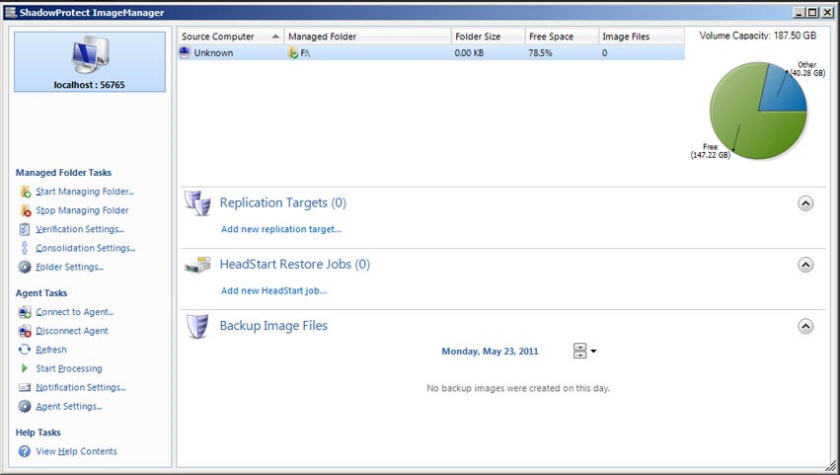Collapse the HeadStart Restore Jobs section
Screen dimensions: 840x475
pos(806,265)
